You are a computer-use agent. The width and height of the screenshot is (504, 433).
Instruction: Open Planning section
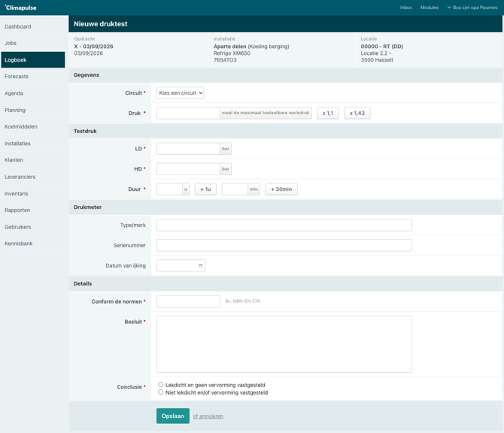pyautogui.click(x=32, y=110)
